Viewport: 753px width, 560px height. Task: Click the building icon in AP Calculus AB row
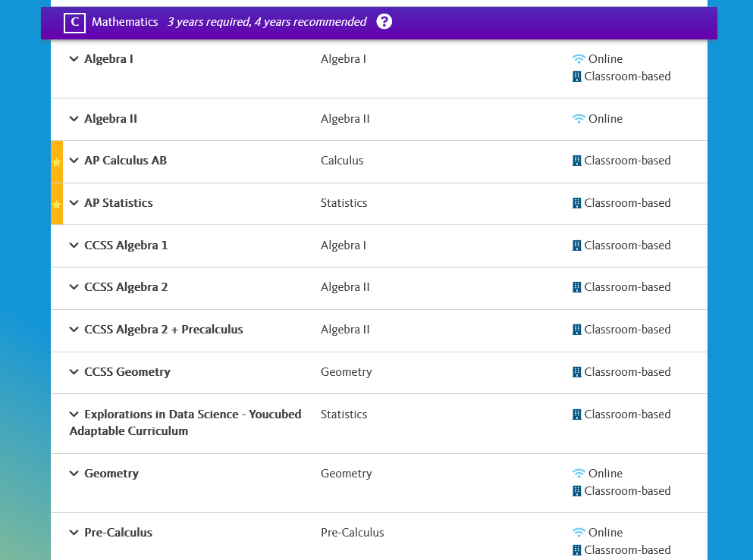(x=577, y=161)
